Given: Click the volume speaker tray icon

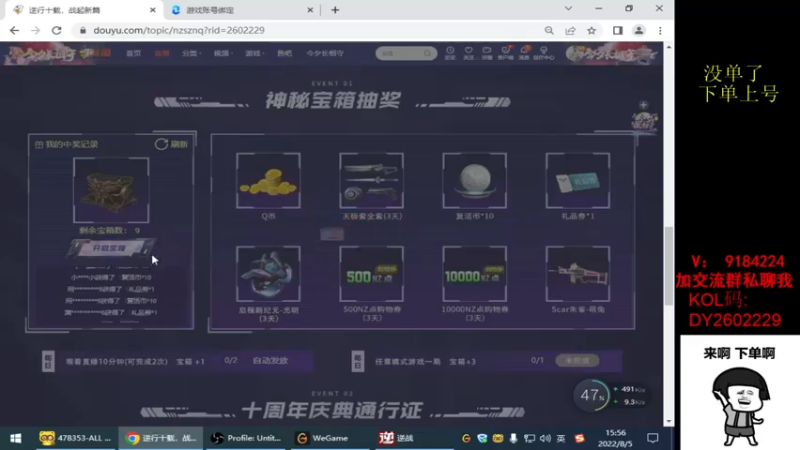Looking at the screenshot, I should click(x=545, y=438).
